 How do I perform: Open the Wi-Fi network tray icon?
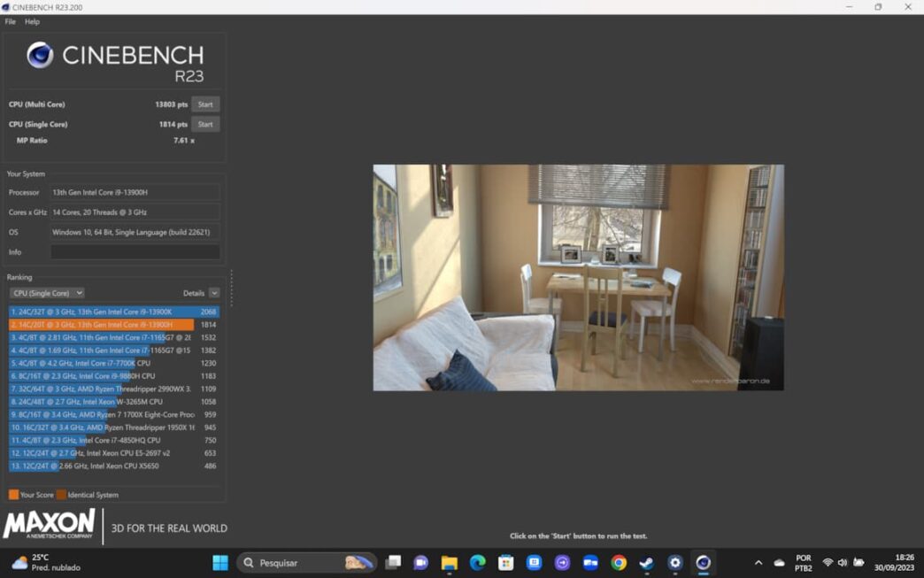pos(828,563)
